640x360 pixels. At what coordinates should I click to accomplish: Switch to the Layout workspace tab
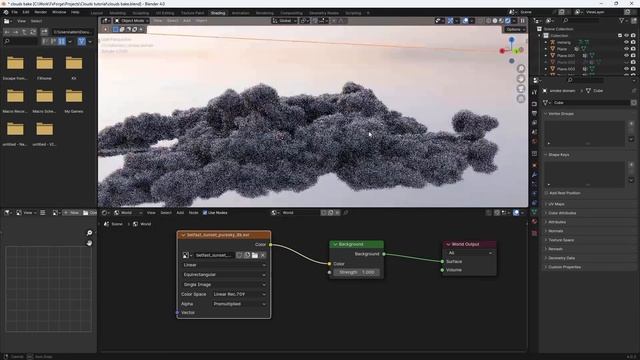97,13
